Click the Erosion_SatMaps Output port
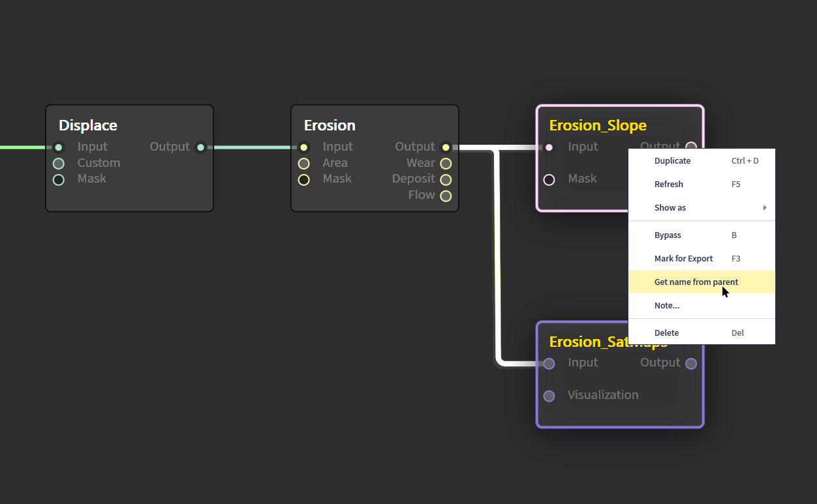The width and height of the screenshot is (817, 504). click(691, 363)
